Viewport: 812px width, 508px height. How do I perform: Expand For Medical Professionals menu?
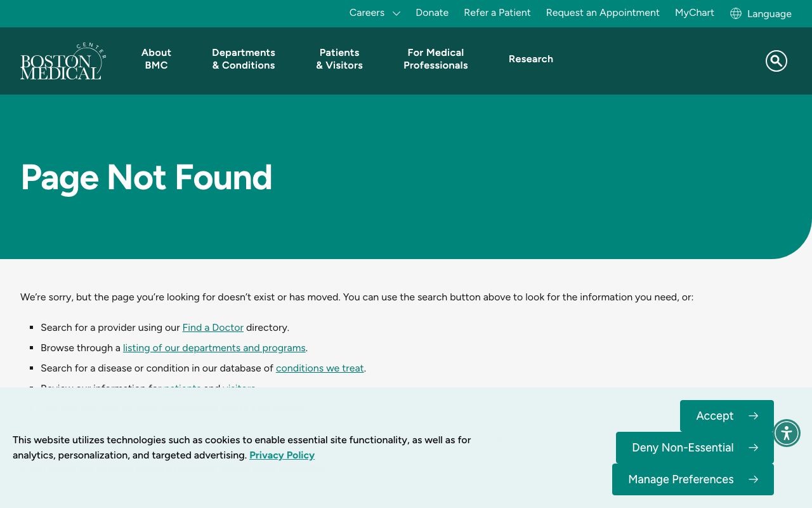pyautogui.click(x=436, y=59)
